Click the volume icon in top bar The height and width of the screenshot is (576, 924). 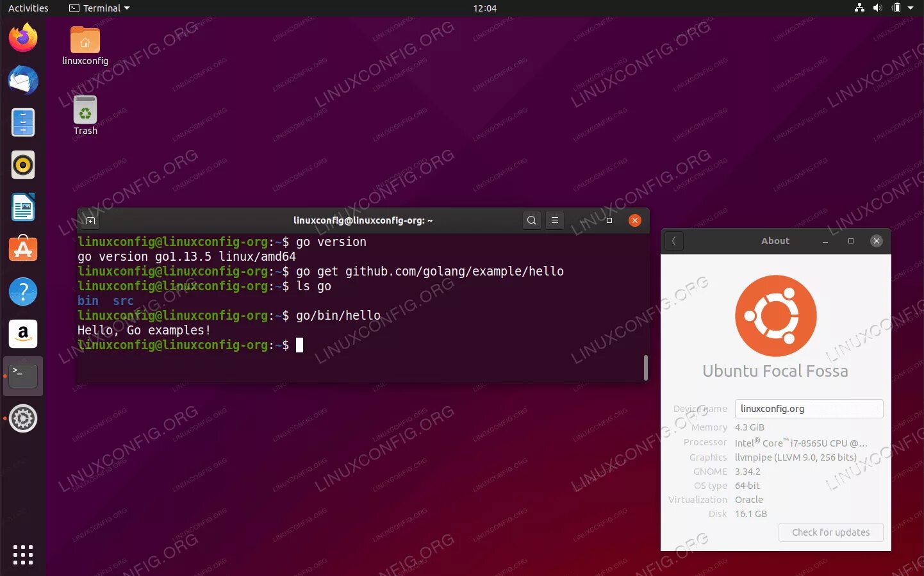coord(878,8)
